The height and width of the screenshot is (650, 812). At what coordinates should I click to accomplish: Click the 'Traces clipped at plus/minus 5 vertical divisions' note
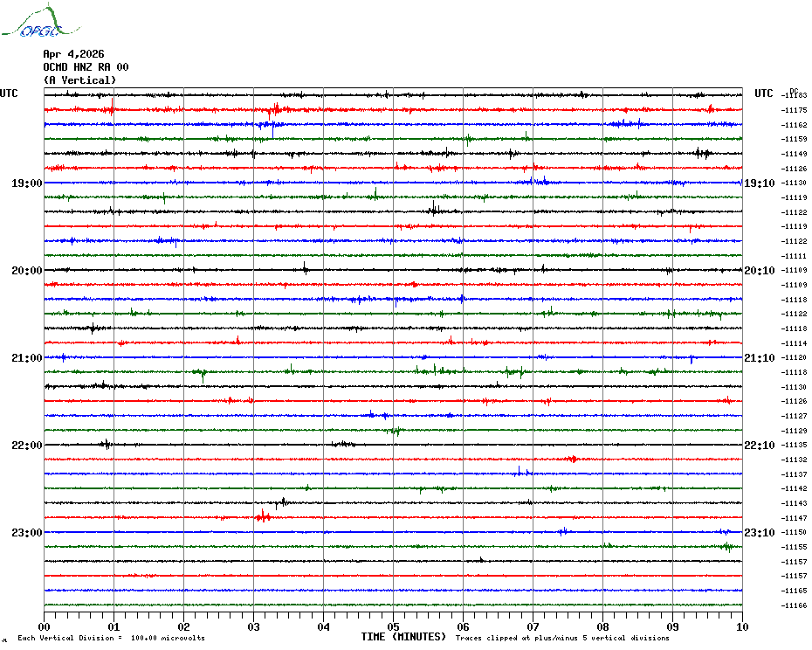point(562,638)
